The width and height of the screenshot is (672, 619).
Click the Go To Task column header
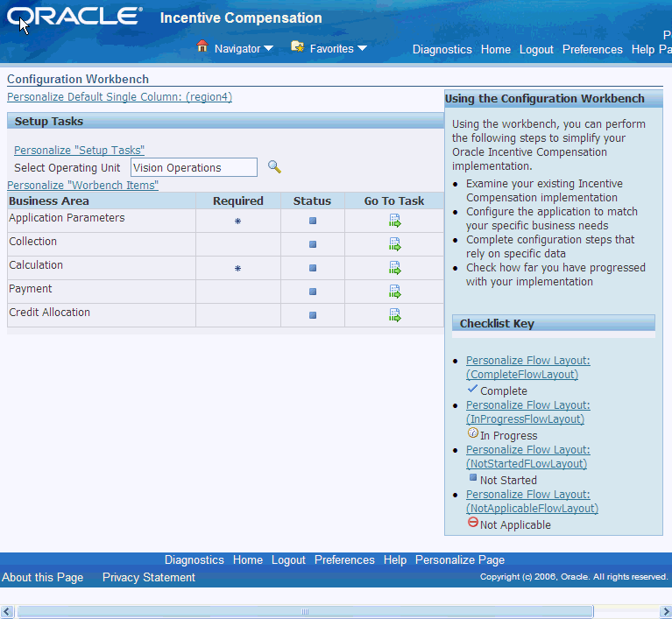[x=394, y=200]
